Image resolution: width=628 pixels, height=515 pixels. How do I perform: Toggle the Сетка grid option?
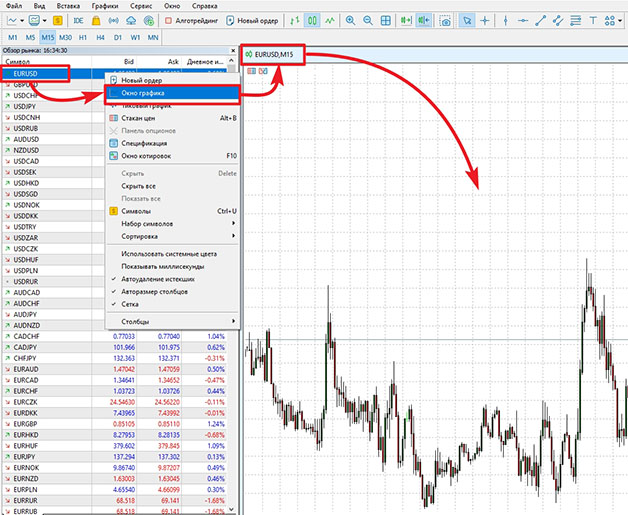point(130,303)
